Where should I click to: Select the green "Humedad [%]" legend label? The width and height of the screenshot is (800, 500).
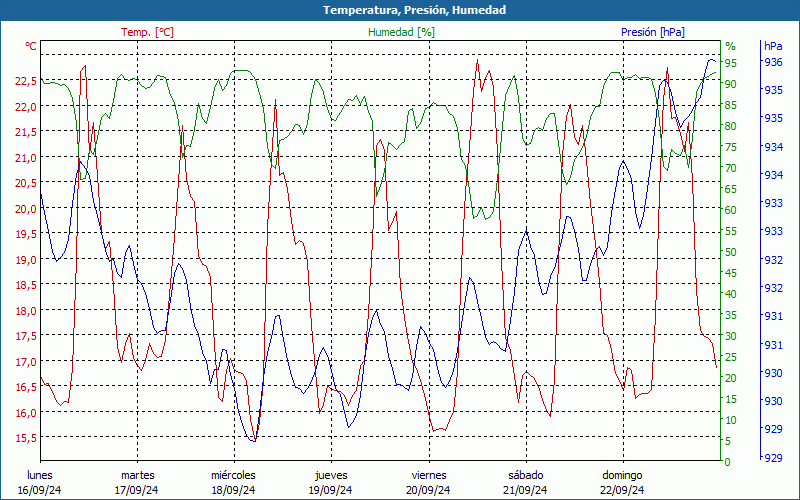(402, 32)
